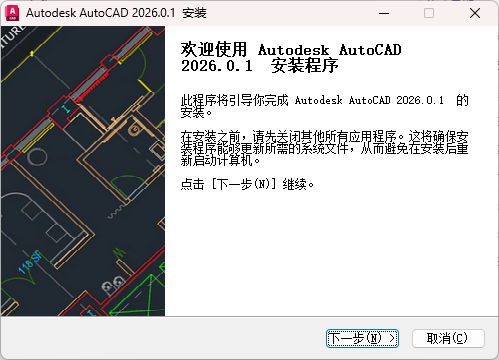Click the AutoCAD app icon in title bar

point(12,13)
